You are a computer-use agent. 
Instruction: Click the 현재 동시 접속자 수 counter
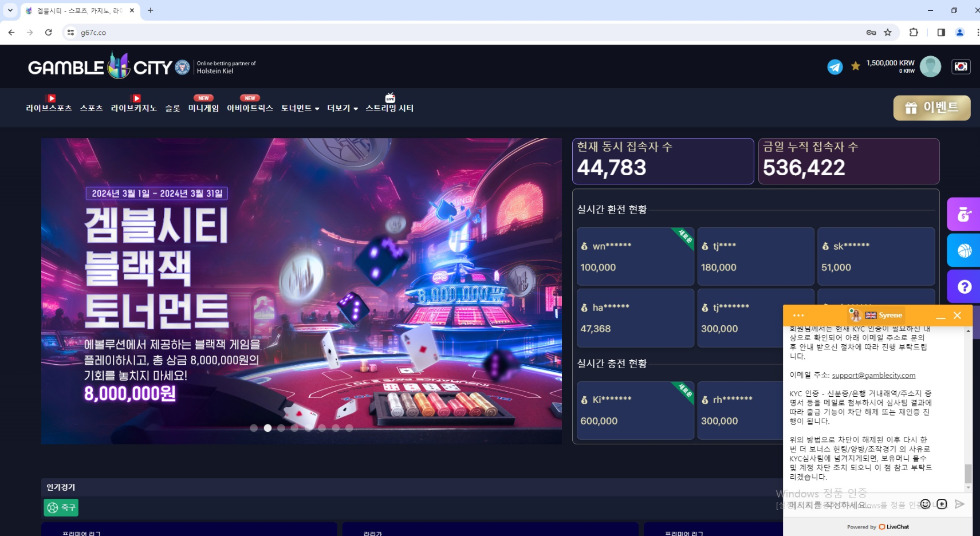tap(663, 161)
